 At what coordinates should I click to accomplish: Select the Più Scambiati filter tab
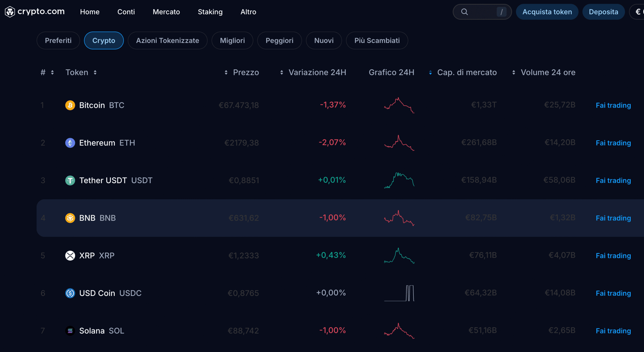pos(377,40)
